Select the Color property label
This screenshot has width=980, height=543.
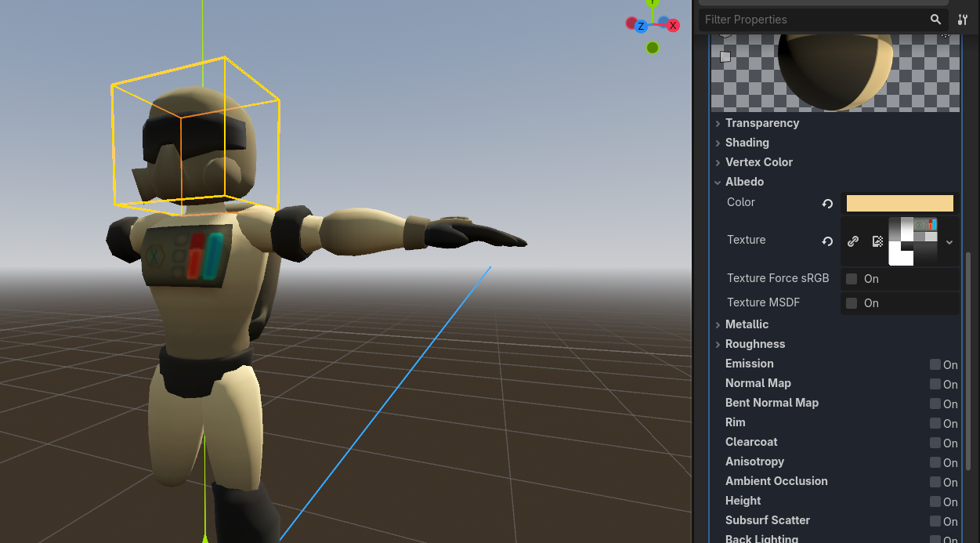click(741, 202)
